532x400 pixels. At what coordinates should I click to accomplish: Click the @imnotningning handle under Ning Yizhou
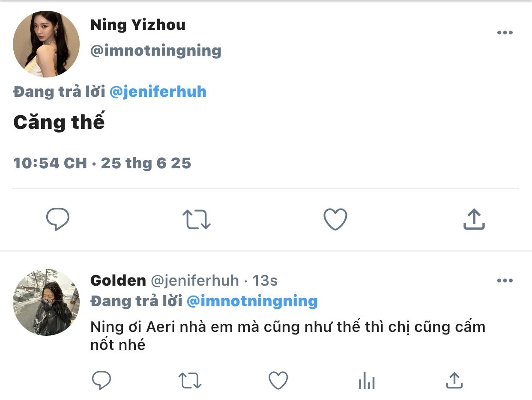(156, 51)
